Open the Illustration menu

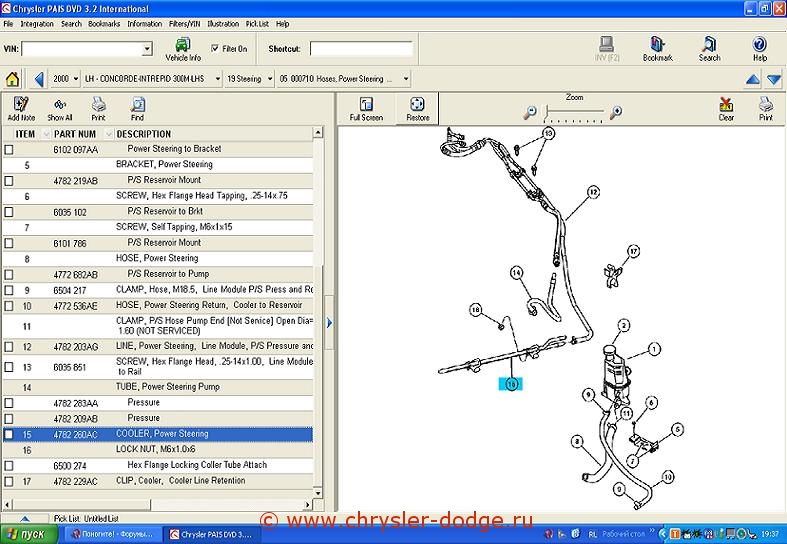(223, 24)
